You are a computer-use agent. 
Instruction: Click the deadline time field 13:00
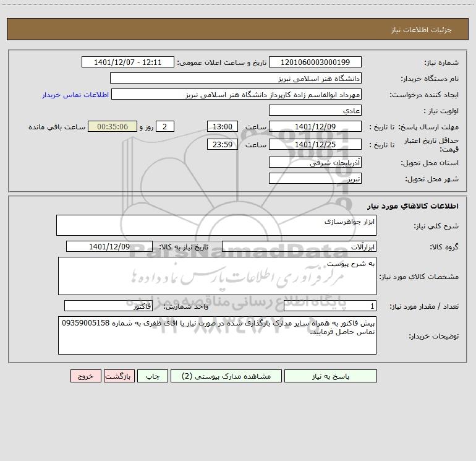pyautogui.click(x=222, y=126)
